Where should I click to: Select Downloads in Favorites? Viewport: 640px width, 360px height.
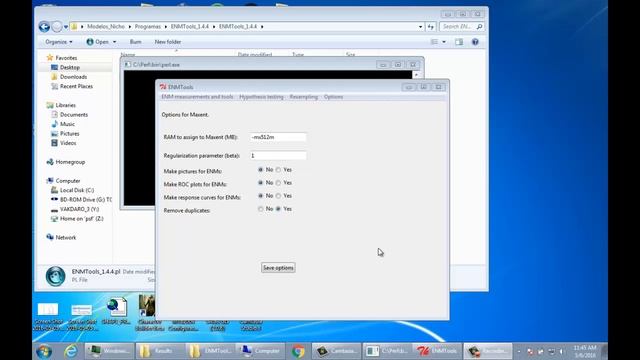(73, 77)
